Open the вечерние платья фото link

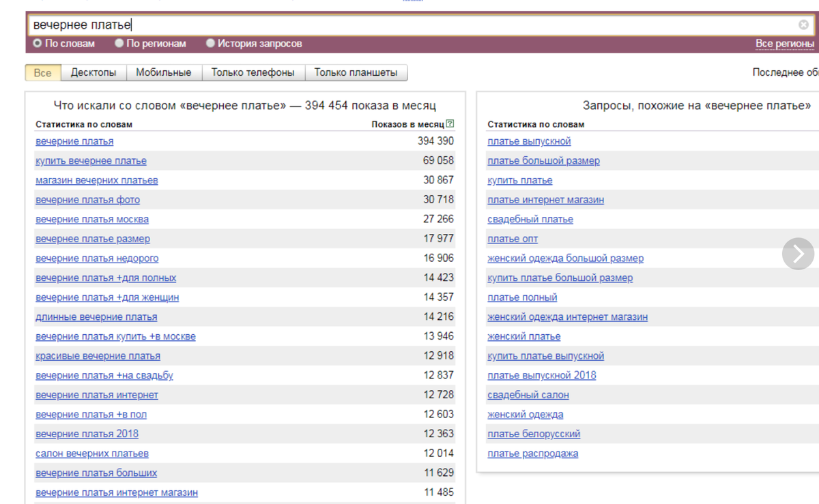(x=87, y=200)
